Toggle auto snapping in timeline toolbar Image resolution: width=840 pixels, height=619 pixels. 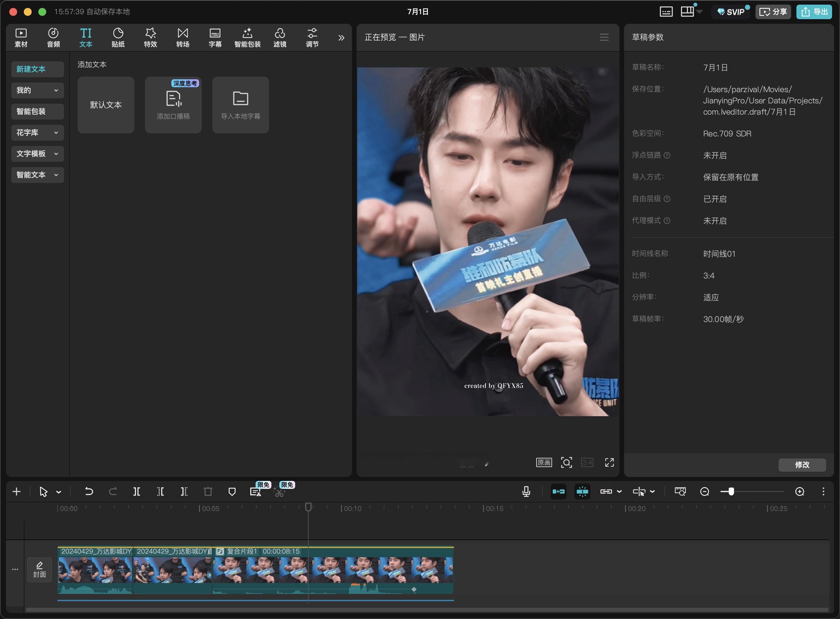point(582,491)
